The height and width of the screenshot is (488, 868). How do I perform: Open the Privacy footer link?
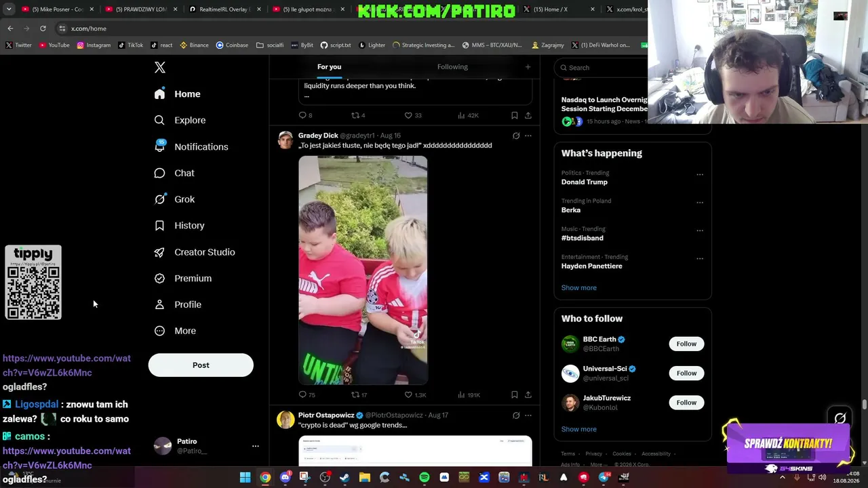tap(593, 453)
